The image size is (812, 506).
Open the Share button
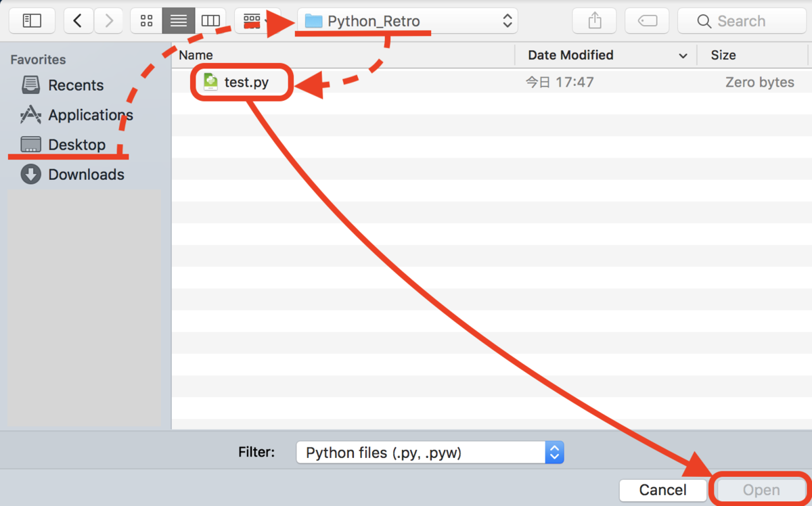pyautogui.click(x=593, y=20)
